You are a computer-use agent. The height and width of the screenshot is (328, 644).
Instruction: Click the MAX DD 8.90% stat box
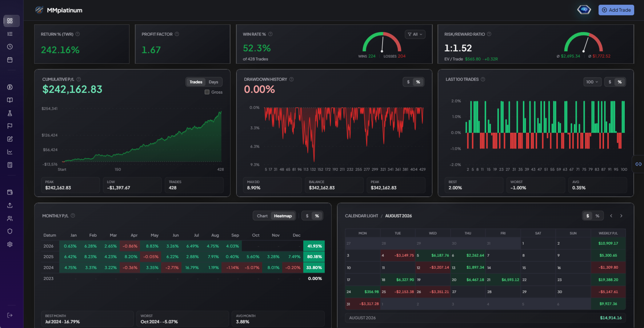click(273, 185)
